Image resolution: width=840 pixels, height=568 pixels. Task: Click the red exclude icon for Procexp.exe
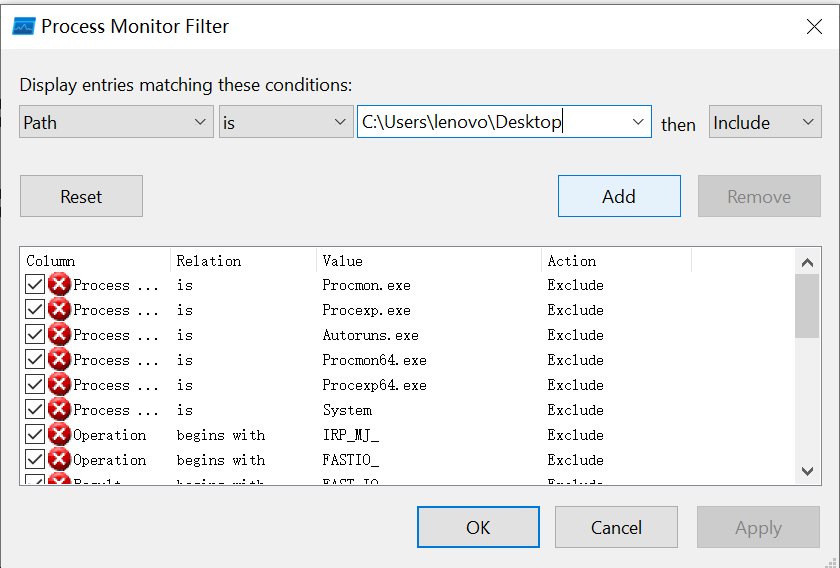[60, 310]
